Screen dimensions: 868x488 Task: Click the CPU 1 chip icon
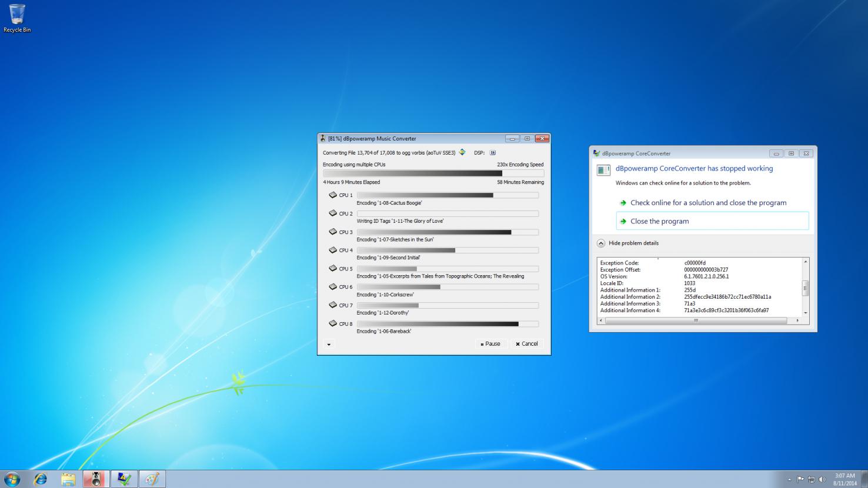(333, 195)
